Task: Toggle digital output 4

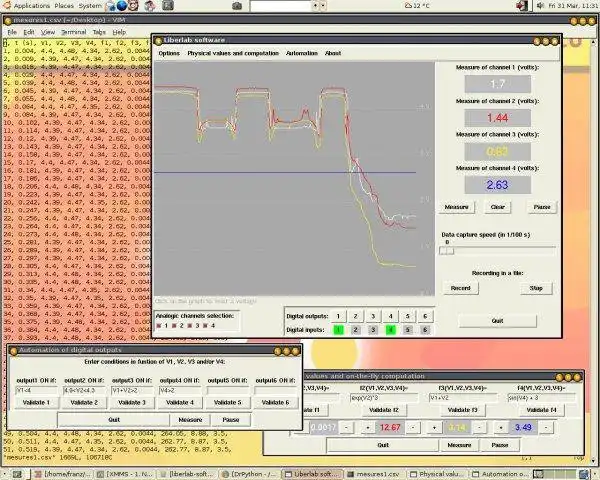Action: tap(390, 316)
